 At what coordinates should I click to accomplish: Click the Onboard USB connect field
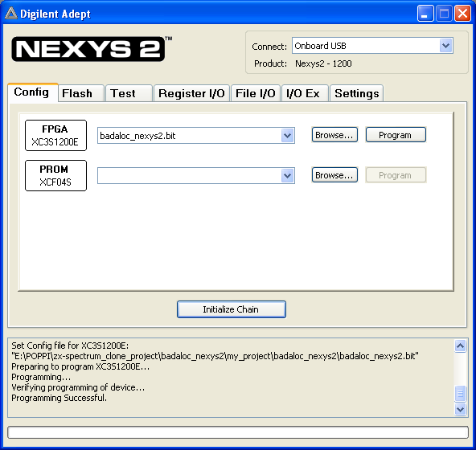point(372,46)
